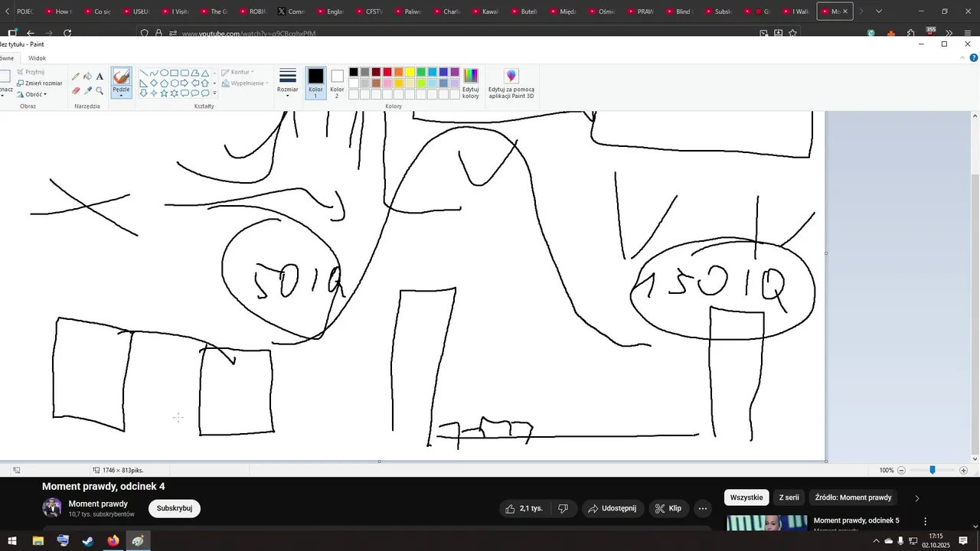This screenshot has height=551, width=980.
Task: Select the Pencil tool in Paint
Action: [x=76, y=77]
